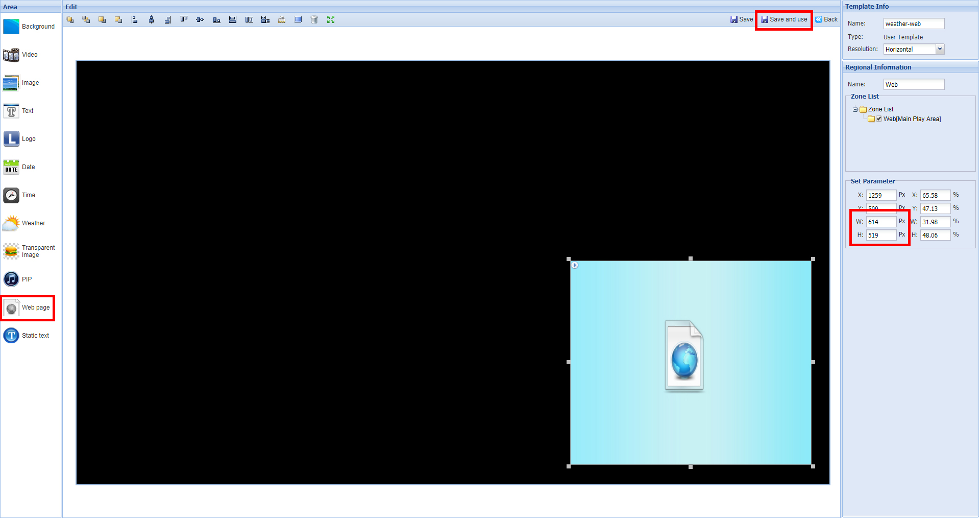Align selected zones to the bottom
The image size is (980, 518).
(216, 19)
